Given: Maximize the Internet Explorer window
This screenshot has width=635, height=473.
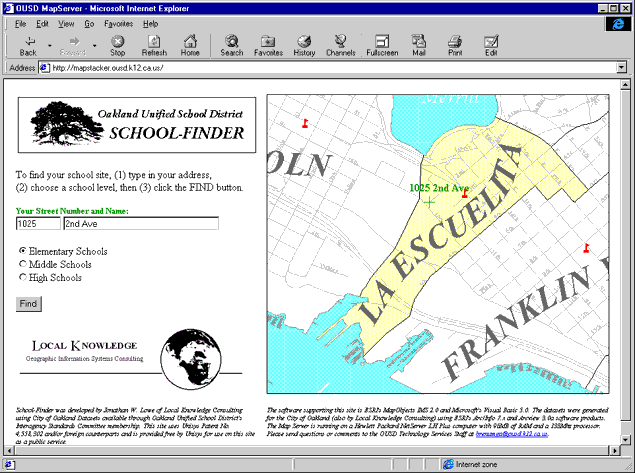Looking at the screenshot, I should click(x=613, y=8).
